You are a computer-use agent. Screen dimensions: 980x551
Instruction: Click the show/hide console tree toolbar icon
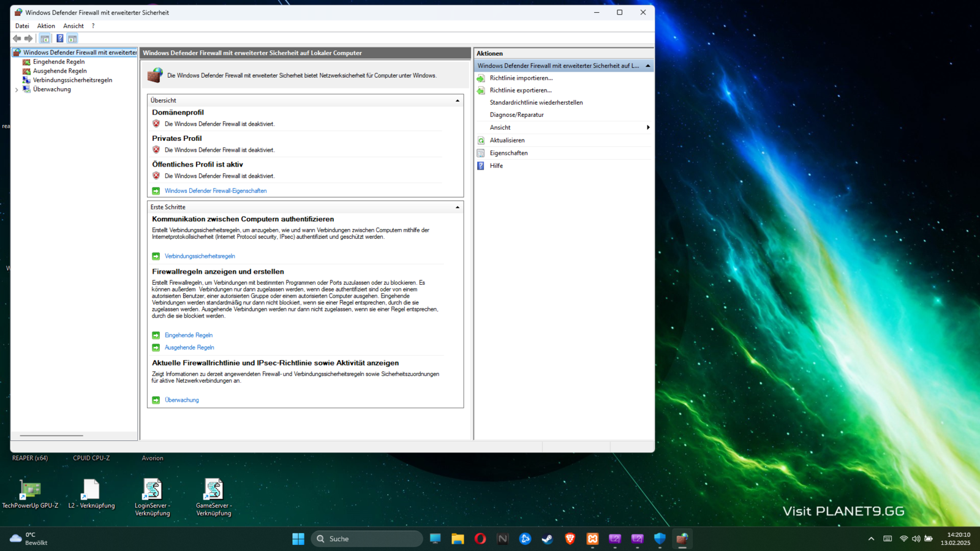(45, 39)
